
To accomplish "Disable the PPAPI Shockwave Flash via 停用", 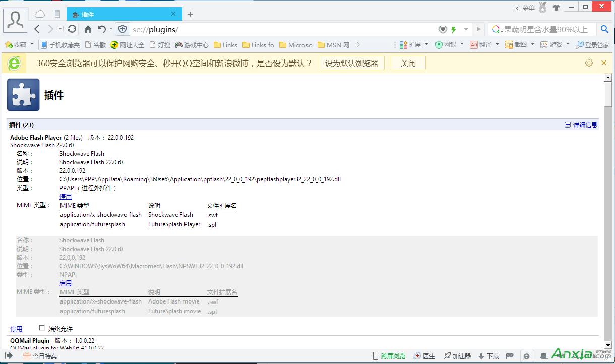I will tap(66, 197).
